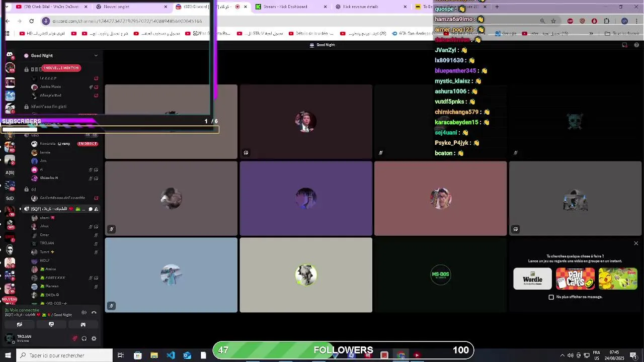644x362 pixels.
Task: Click NOUVEAU unread indicator in server list
Action: 10,299
